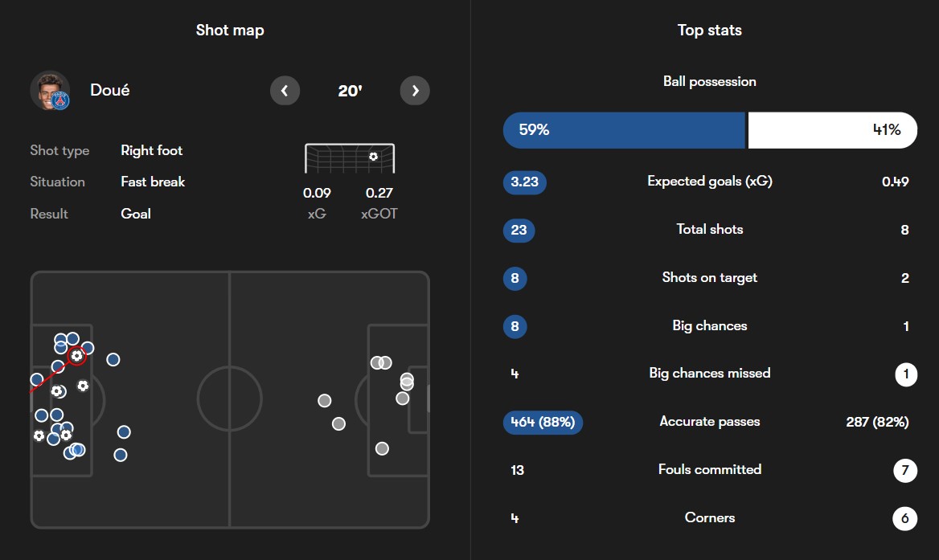Click the white 41% possession segment
This screenshot has height=560, width=939.
pos(832,130)
